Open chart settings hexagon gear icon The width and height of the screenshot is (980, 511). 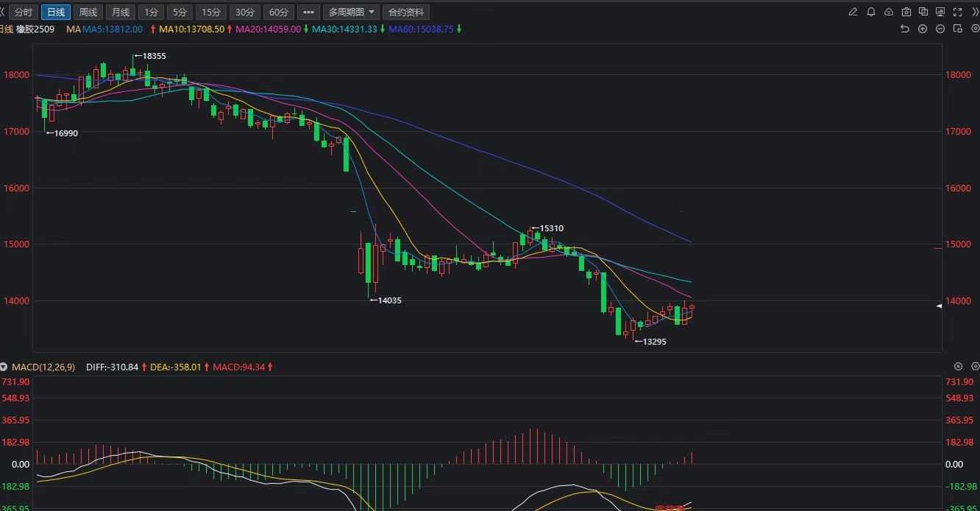[x=975, y=29]
